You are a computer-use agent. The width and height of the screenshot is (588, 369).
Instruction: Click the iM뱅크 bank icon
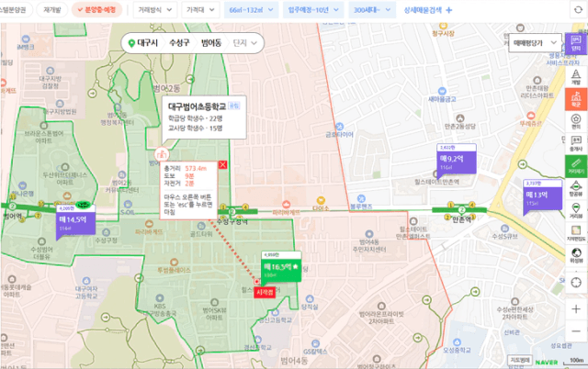click(26, 39)
